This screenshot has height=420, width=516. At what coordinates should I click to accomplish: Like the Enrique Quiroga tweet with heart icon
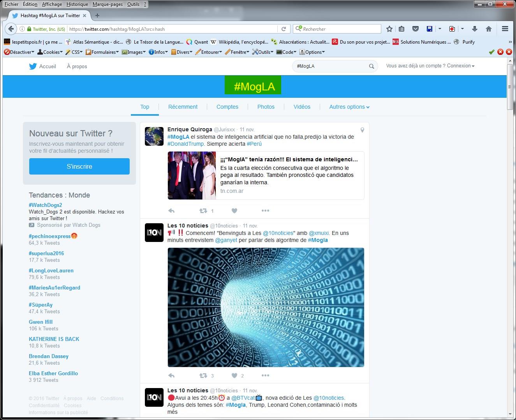pyautogui.click(x=234, y=211)
